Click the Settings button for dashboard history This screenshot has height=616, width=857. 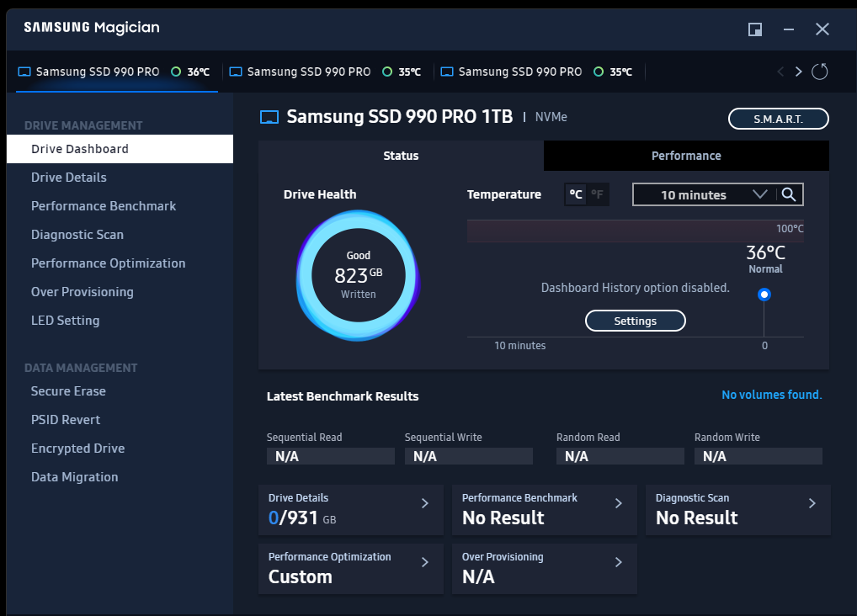[635, 321]
